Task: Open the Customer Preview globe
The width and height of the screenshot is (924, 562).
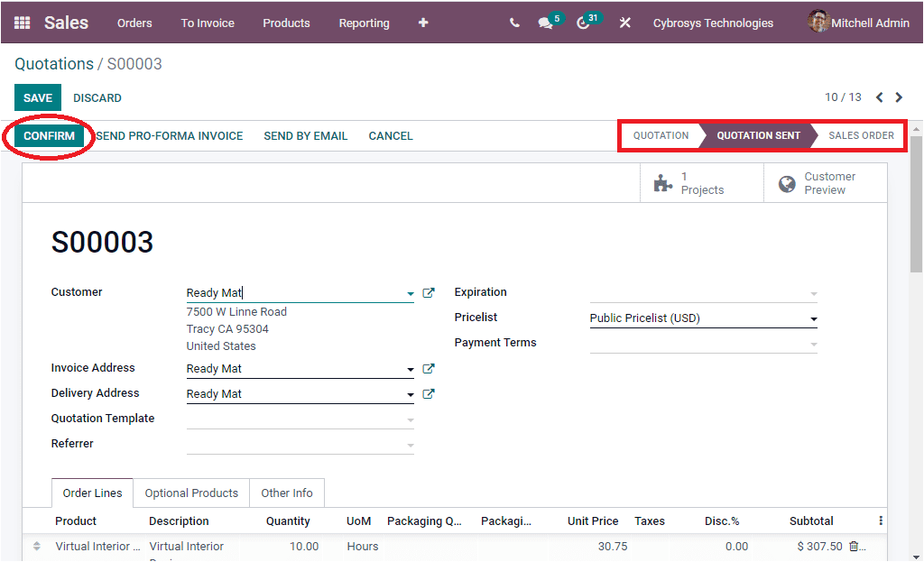Action: coord(787,183)
